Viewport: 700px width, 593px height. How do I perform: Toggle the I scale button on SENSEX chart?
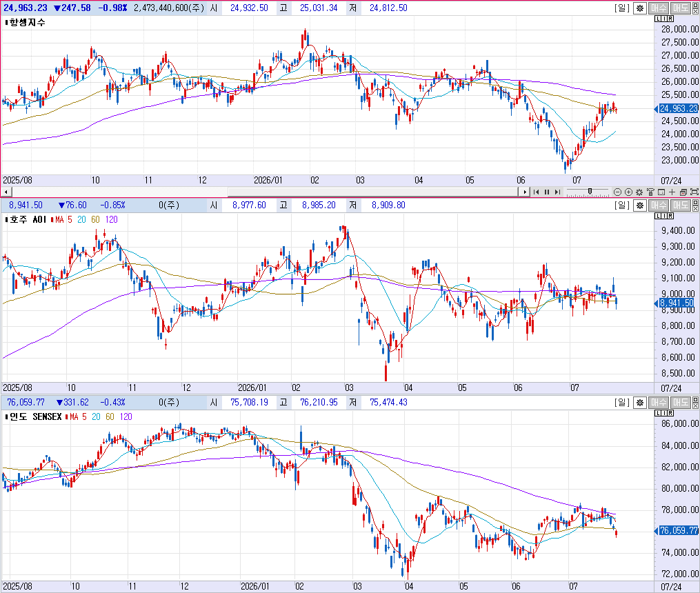[664, 413]
